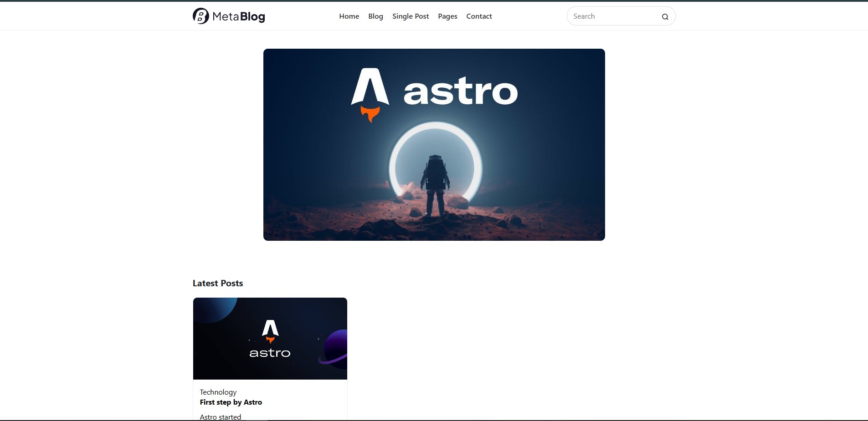Click the Latest Posts heading

click(218, 283)
